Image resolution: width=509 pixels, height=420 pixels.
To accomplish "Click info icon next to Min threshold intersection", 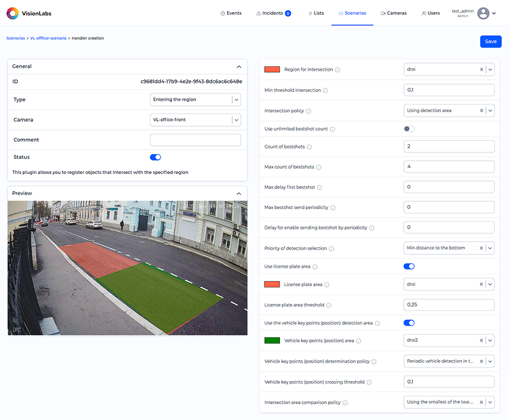I will (325, 91).
